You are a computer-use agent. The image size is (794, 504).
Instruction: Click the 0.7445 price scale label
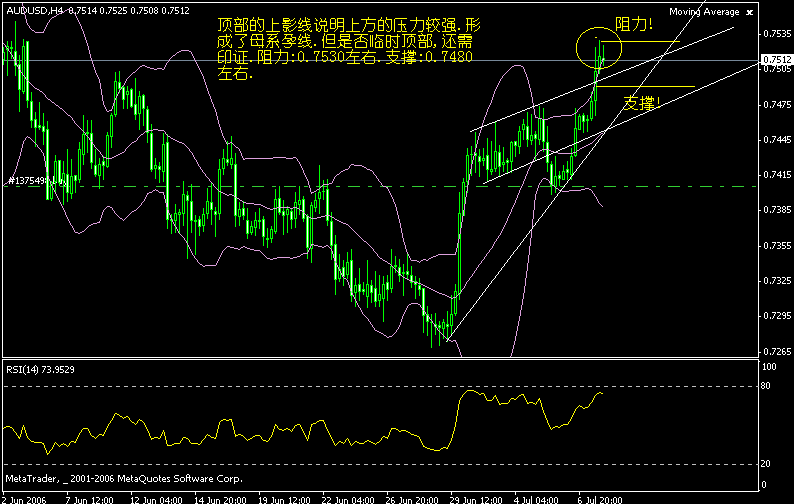pos(777,139)
